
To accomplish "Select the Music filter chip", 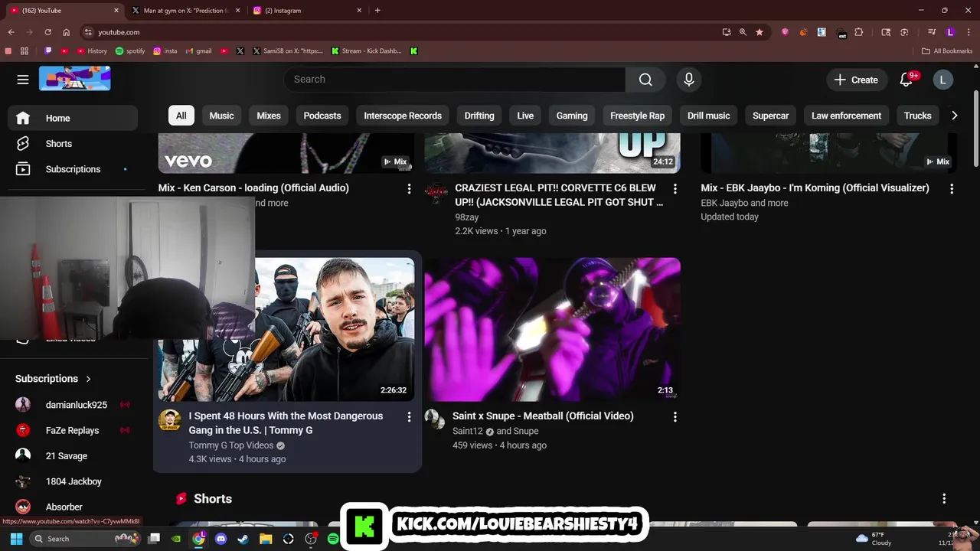I will point(221,116).
